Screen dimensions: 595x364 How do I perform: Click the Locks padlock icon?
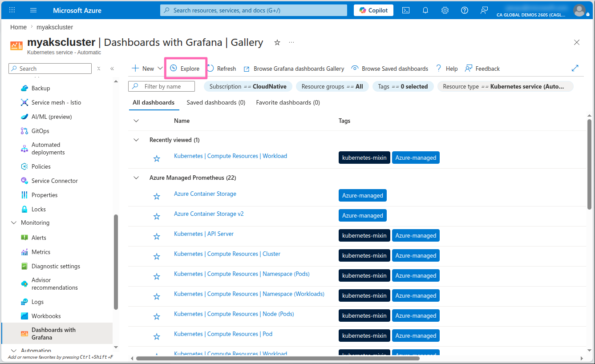pos(24,209)
